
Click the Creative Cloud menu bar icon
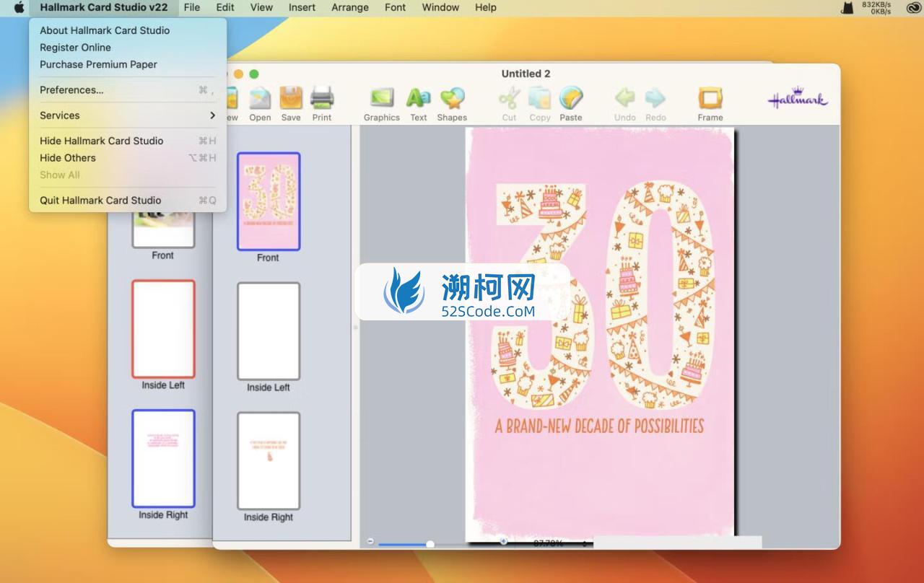pos(912,8)
